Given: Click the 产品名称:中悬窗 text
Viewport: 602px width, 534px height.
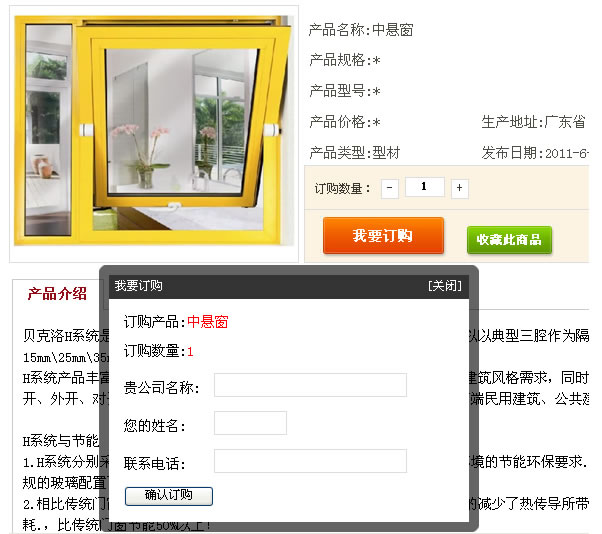Looking at the screenshot, I should pos(361,30).
